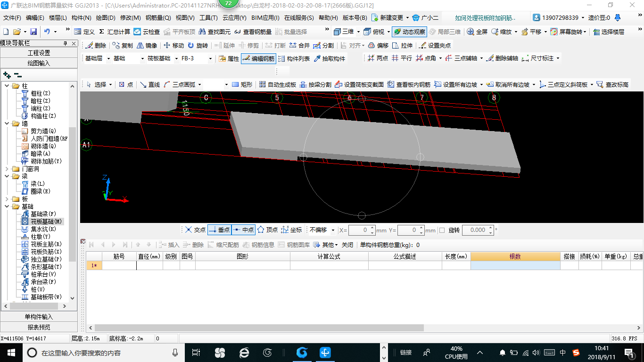Click the 单构件输入 panel button
Image resolution: width=644 pixels, height=362 pixels.
coord(39,317)
